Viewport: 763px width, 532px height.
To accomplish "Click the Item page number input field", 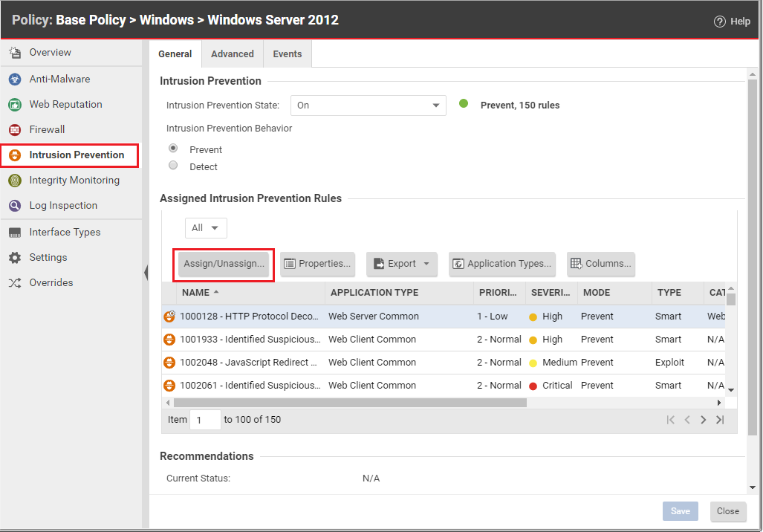I will (x=205, y=420).
